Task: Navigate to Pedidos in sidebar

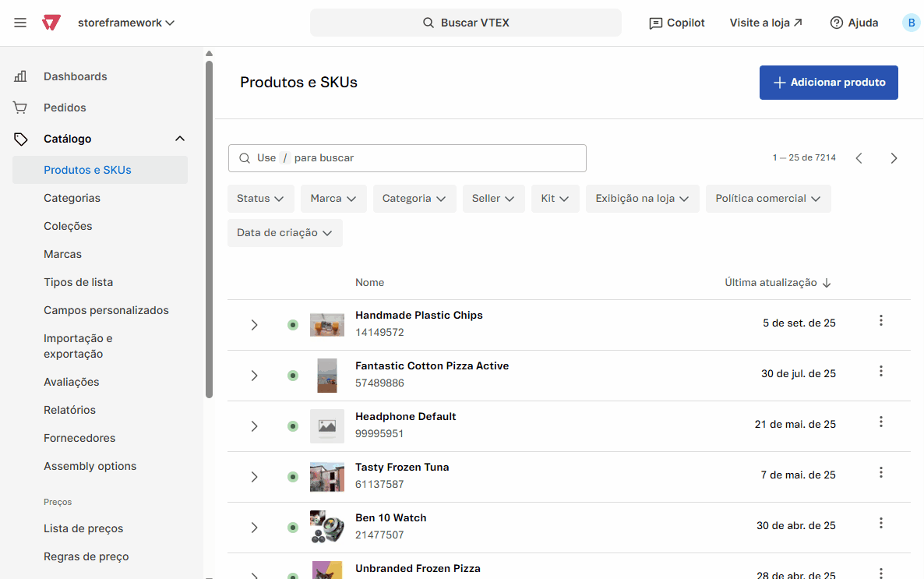Action: [x=65, y=108]
